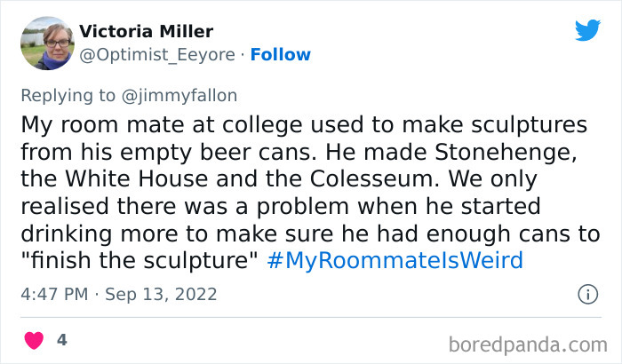
Task: Open the #MyRoommateIsWeird hashtag
Action: [395, 261]
